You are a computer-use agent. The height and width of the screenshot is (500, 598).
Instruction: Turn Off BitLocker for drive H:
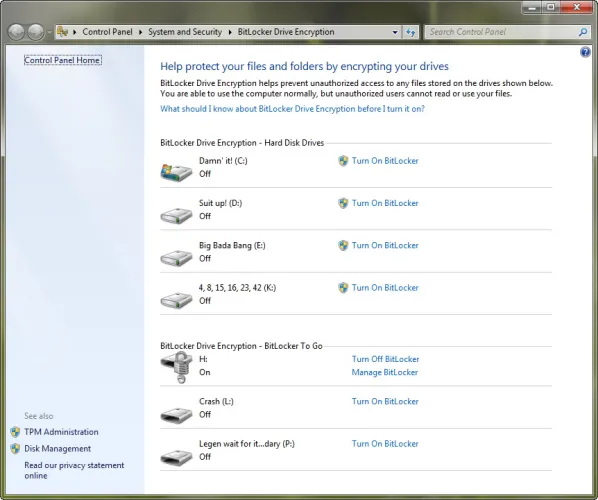385,359
